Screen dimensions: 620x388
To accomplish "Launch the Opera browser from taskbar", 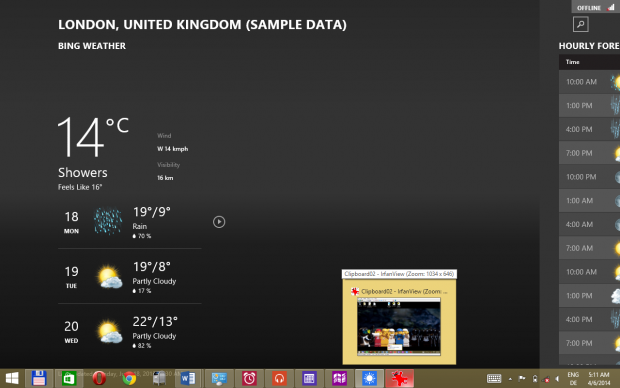I will click(x=99, y=379).
